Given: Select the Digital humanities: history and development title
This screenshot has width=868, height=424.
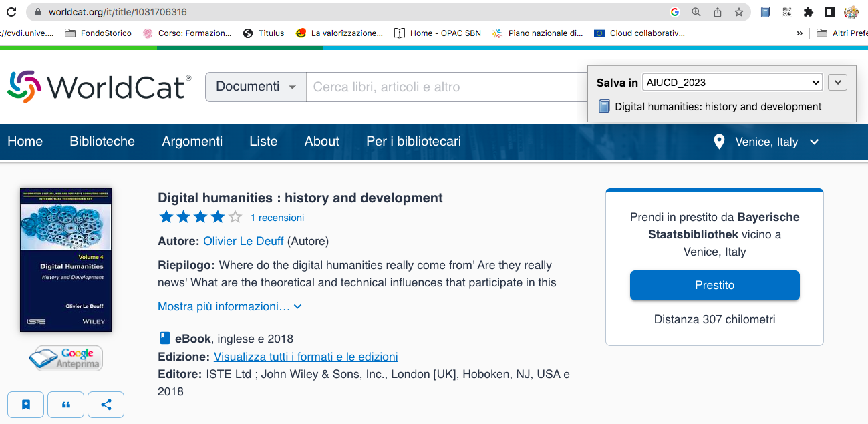Looking at the screenshot, I should (x=300, y=198).
